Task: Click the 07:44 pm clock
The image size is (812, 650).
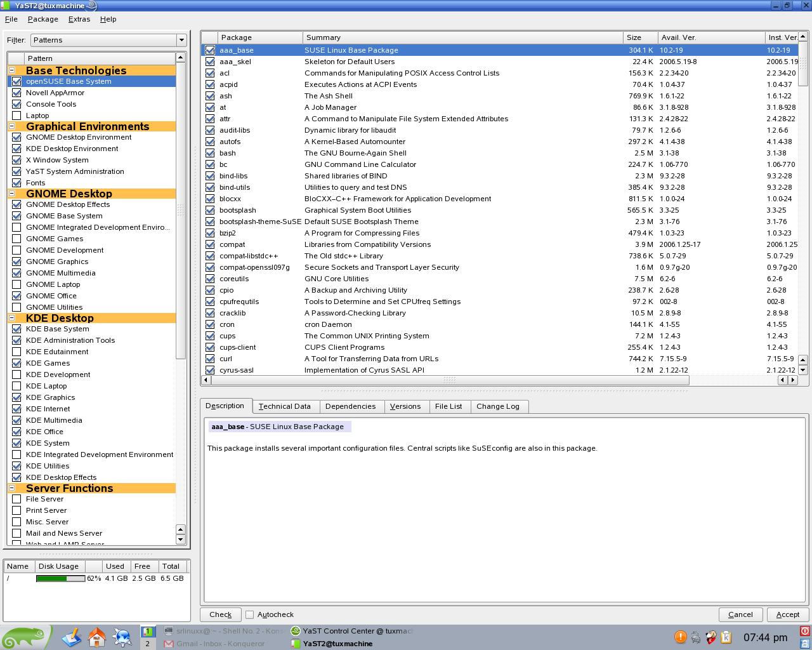Action: (765, 637)
